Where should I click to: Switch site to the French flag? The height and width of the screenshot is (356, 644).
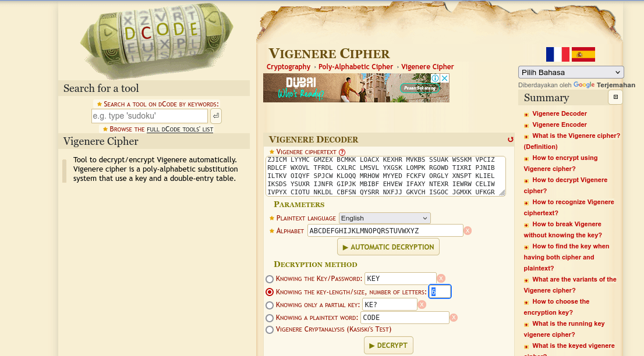[x=557, y=55]
